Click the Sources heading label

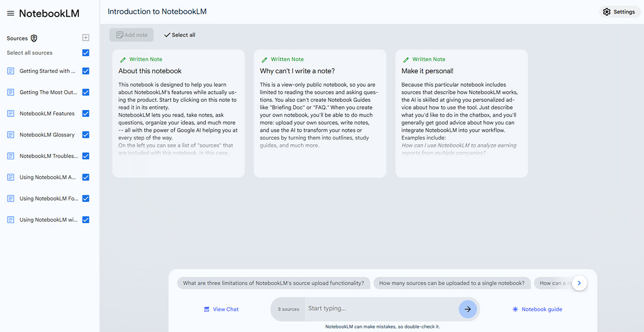coord(17,39)
